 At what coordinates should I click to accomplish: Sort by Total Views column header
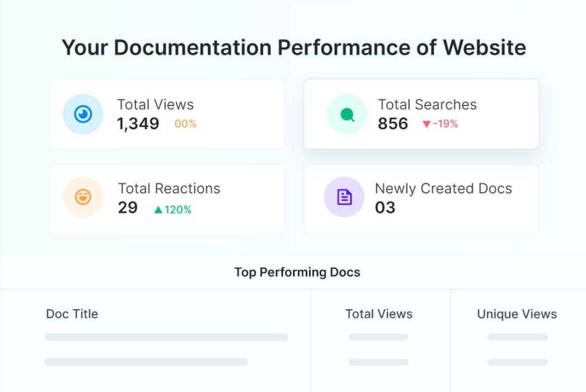[378, 314]
